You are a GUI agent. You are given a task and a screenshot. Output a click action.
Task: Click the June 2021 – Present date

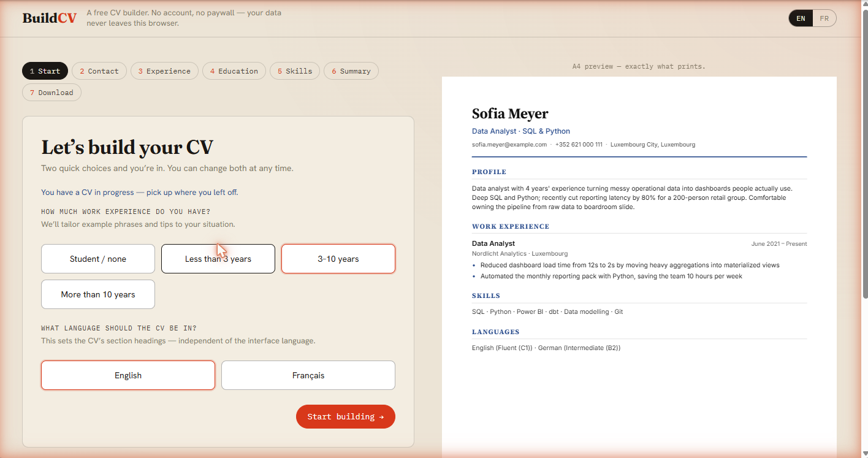[x=779, y=244]
